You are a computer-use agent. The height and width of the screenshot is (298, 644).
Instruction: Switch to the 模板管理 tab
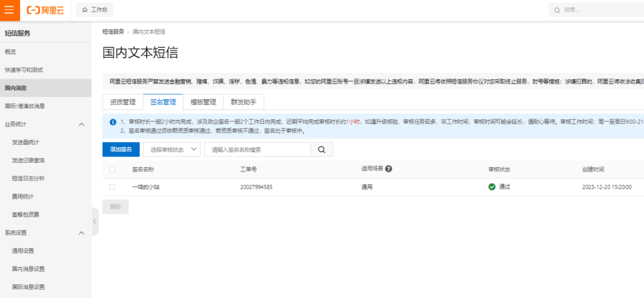(203, 102)
